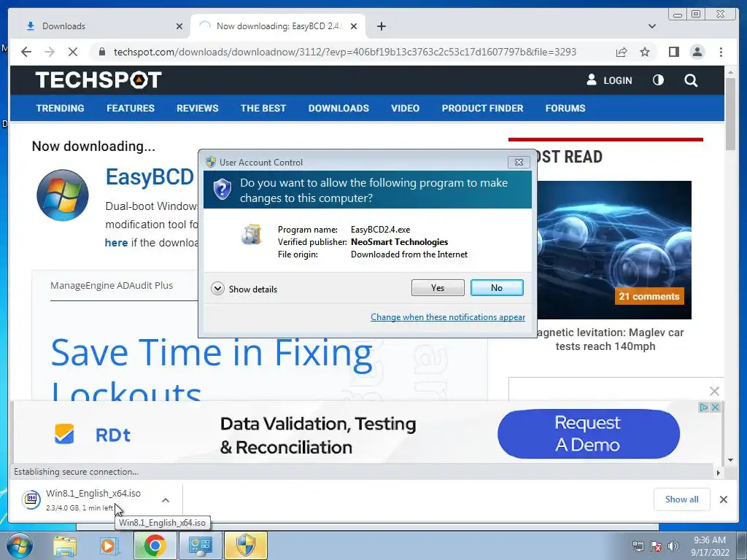This screenshot has width=747, height=560.
Task: Open REVIEWS menu item
Action: (197, 108)
